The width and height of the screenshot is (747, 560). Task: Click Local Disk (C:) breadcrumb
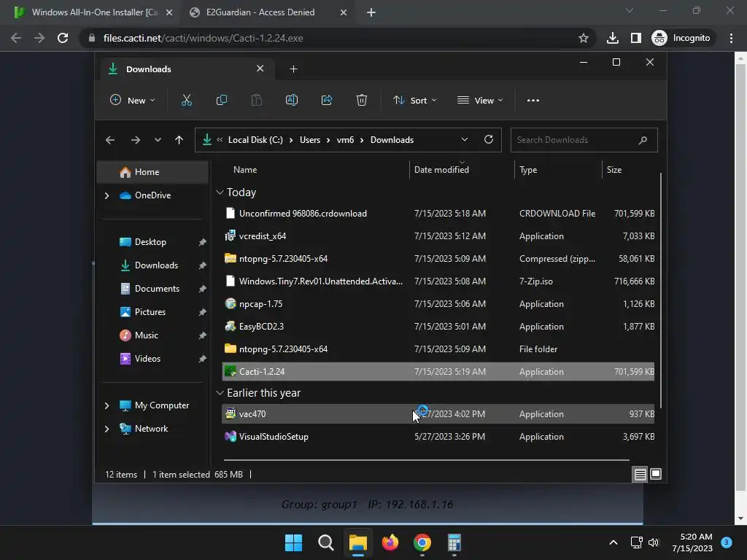click(255, 140)
